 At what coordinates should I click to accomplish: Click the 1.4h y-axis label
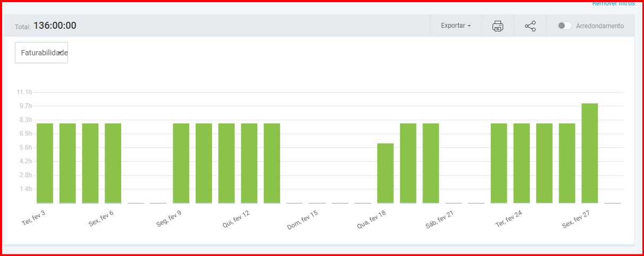24,189
